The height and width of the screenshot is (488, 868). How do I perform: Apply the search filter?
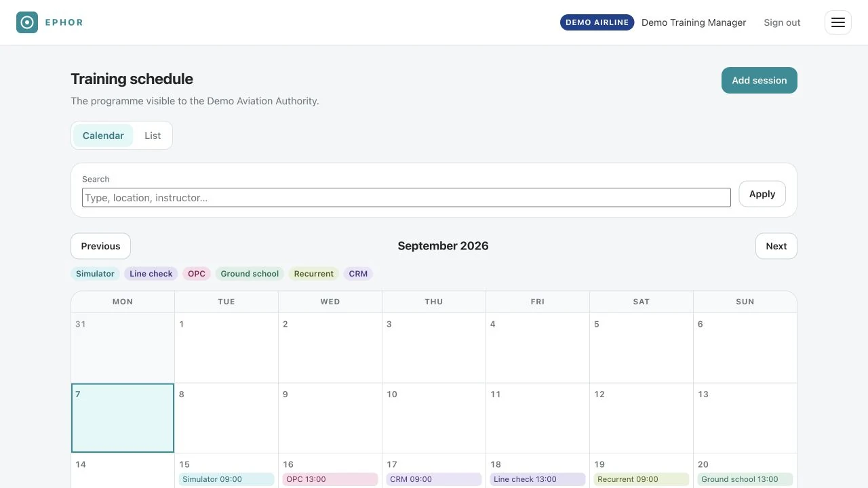[x=762, y=194]
